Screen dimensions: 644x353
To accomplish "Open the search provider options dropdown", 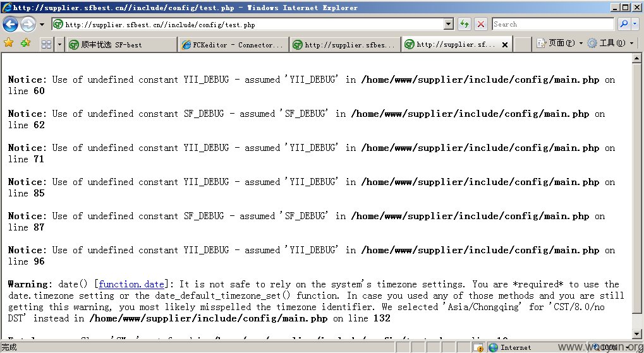I will pos(635,24).
